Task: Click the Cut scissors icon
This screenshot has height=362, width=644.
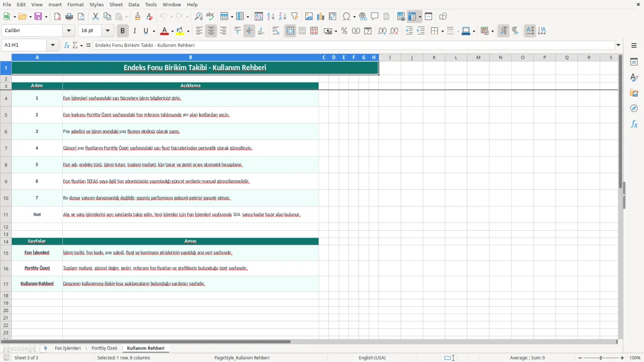Action: (96, 17)
